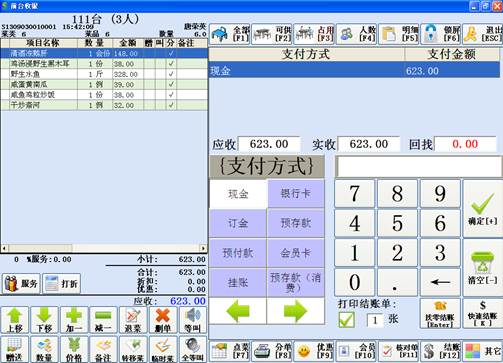The image size is (503, 363).
Task: Select order row priced 328.00
Action: coord(104,74)
